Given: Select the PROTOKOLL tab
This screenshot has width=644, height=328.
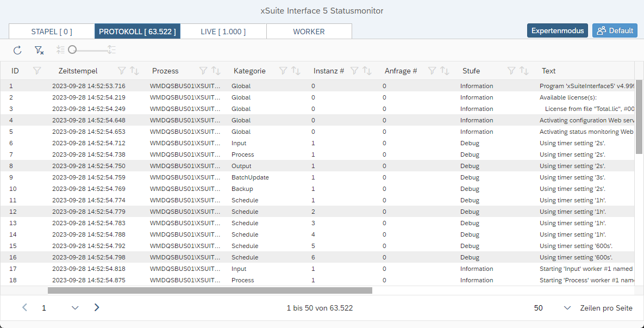Looking at the screenshot, I should click(x=137, y=31).
